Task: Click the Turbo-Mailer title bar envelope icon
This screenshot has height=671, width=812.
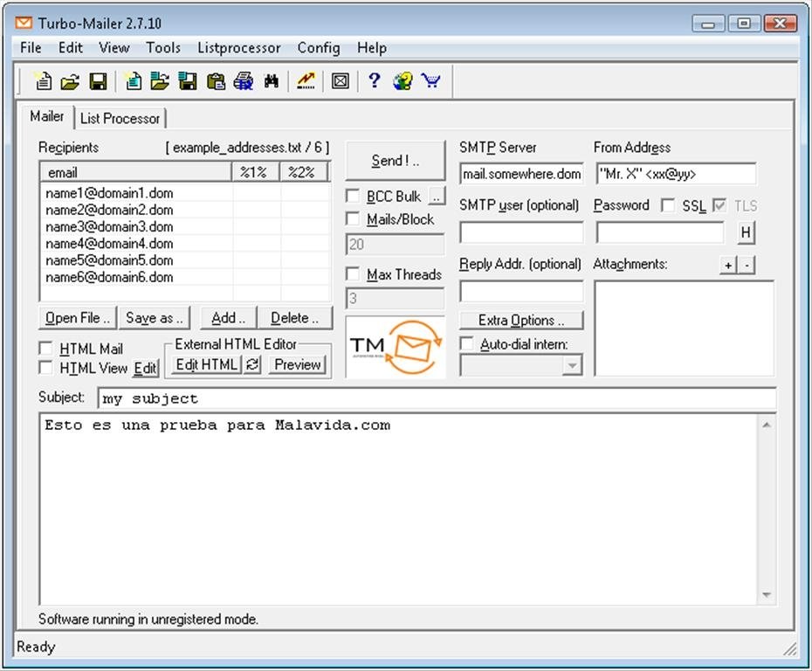Action: click(24, 23)
